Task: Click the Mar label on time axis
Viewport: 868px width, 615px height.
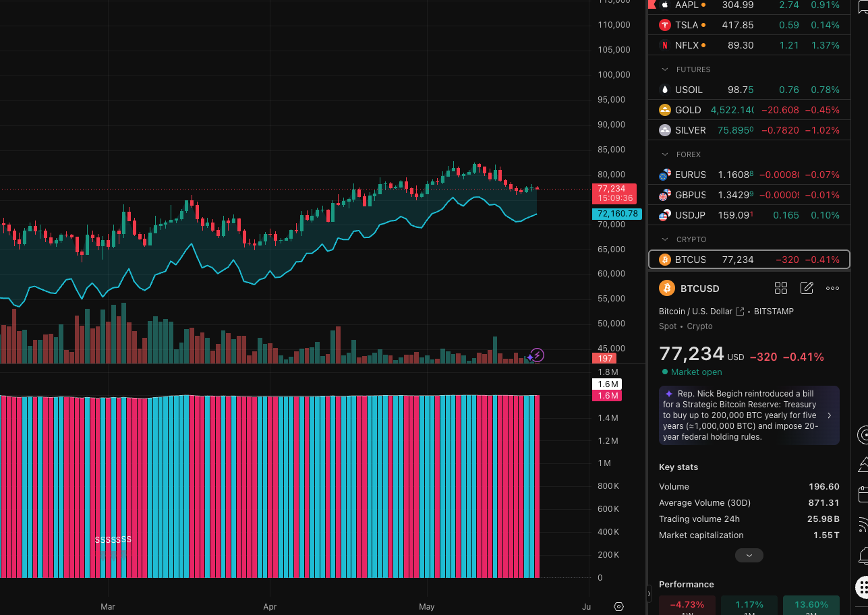Action: (x=108, y=607)
